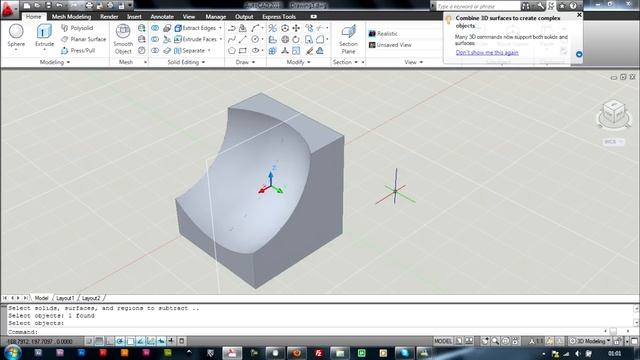The width and height of the screenshot is (640, 360).
Task: Click the wrench icon in the title bar
Action: (541, 6)
